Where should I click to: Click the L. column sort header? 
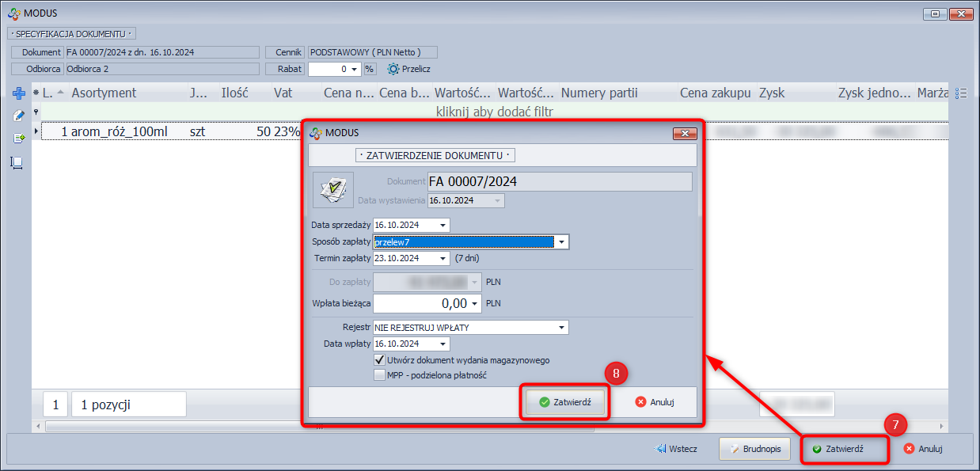click(x=54, y=93)
